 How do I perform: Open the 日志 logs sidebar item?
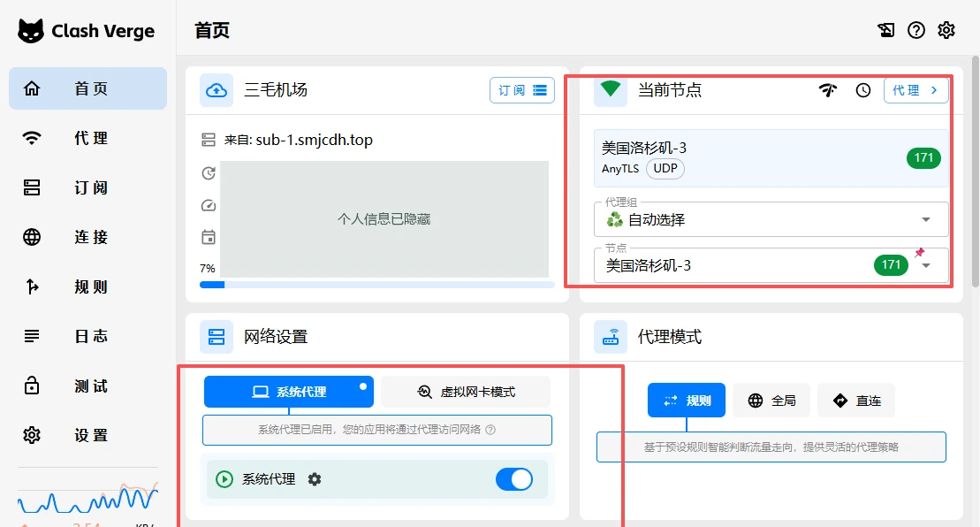click(x=87, y=336)
